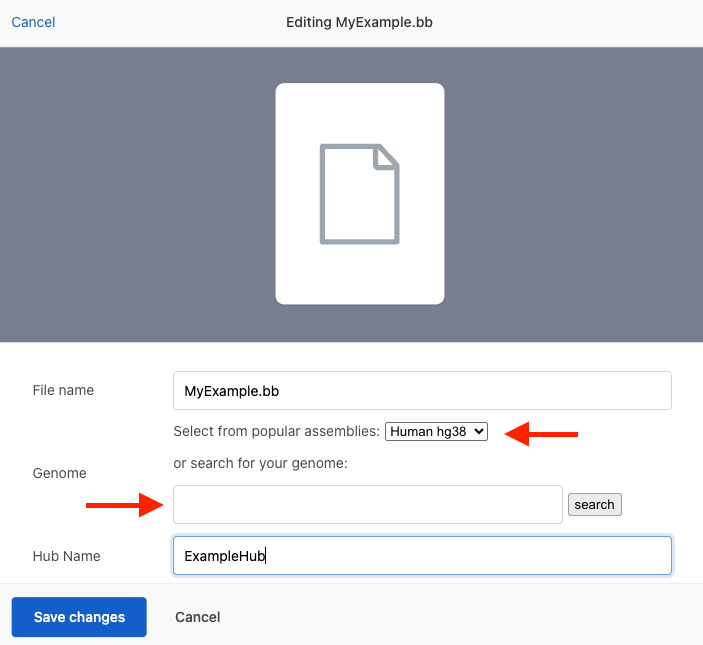Click the 'File name' label

tap(63, 390)
